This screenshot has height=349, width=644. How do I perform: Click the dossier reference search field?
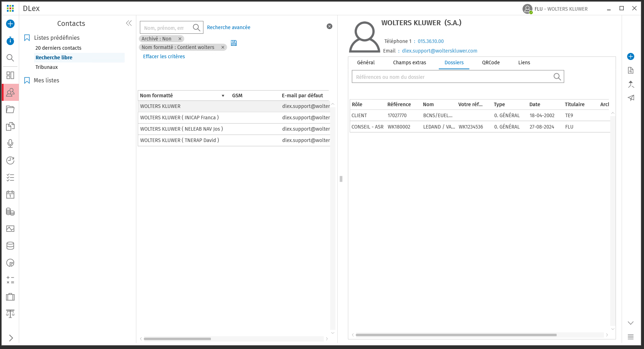[x=453, y=77]
